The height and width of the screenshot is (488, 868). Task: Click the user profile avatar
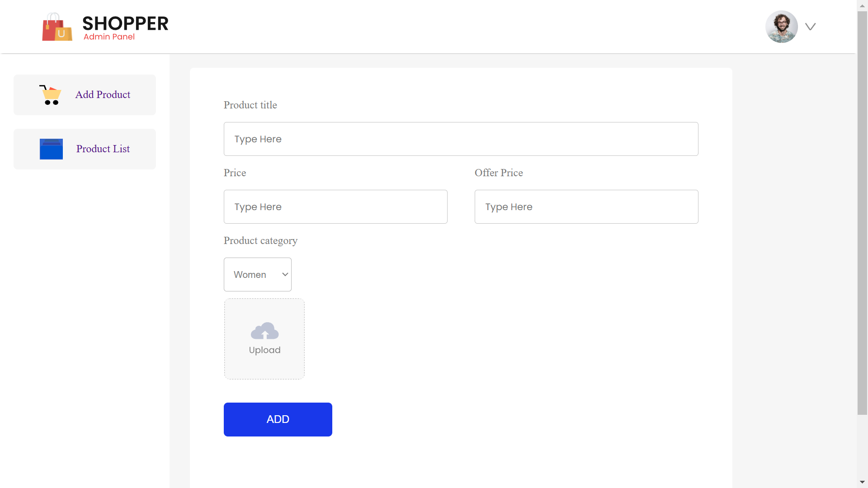781,27
